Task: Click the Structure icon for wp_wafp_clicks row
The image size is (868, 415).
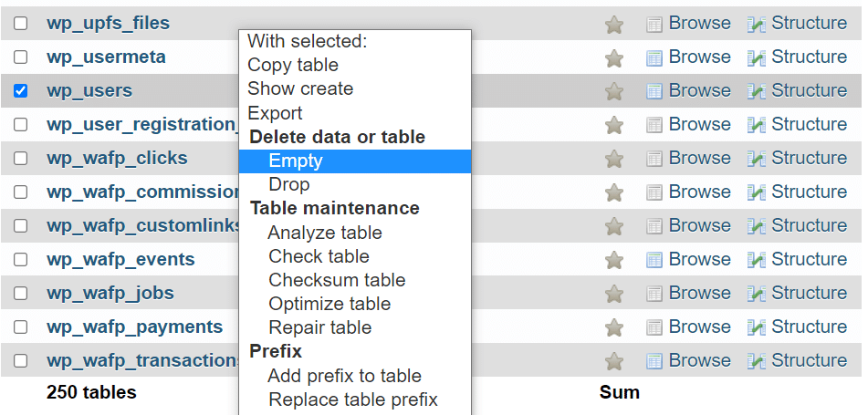Action: 757,159
